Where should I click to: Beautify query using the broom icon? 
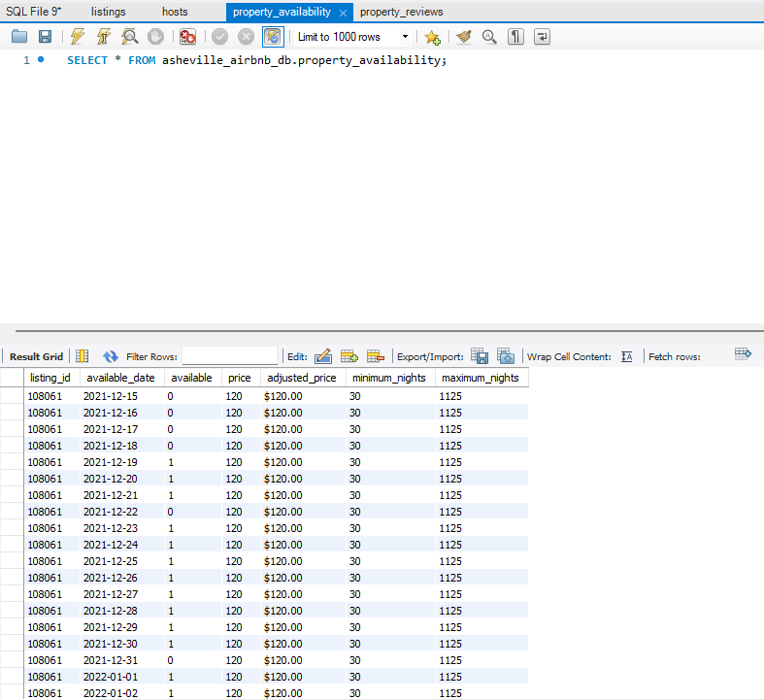[x=463, y=37]
